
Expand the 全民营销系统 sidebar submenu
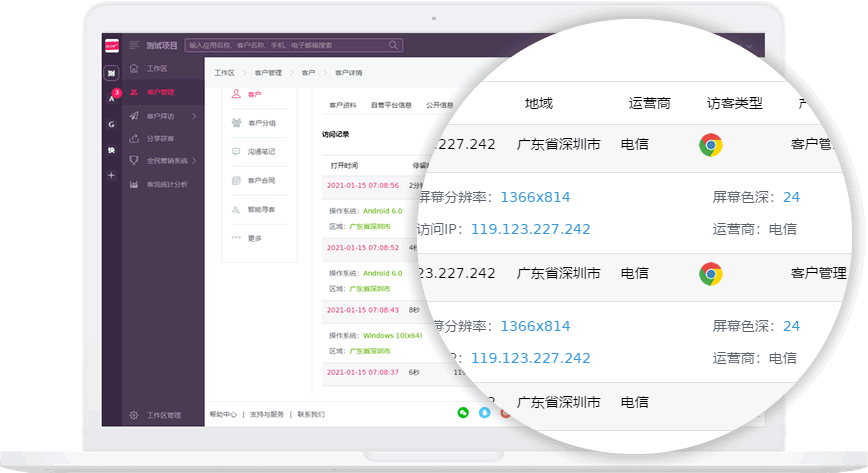(195, 161)
